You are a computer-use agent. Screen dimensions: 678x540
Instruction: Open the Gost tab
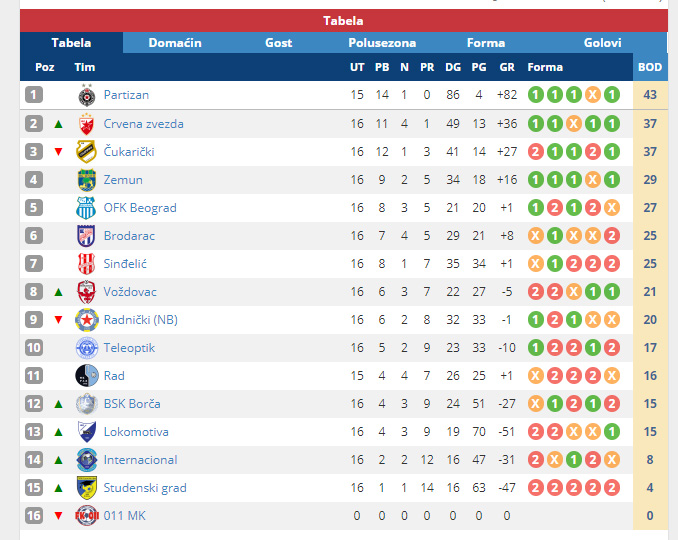tap(278, 43)
